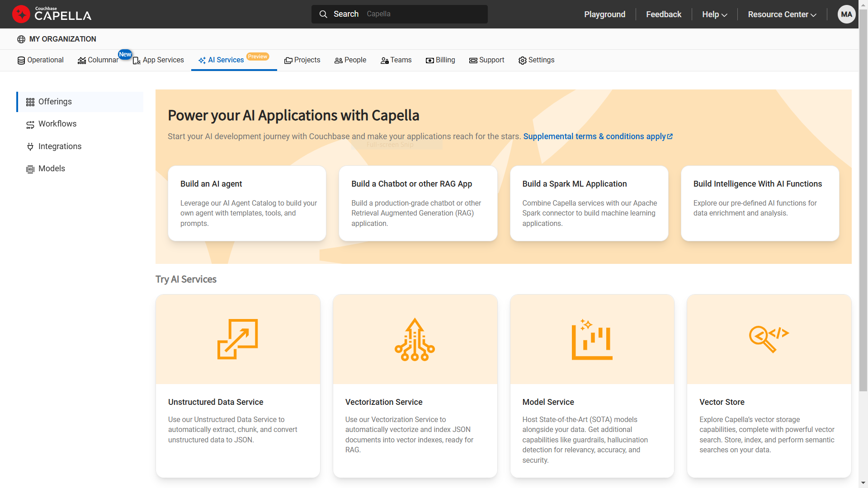This screenshot has height=488, width=868.
Task: Click the Workflows sidebar icon
Action: click(x=30, y=125)
